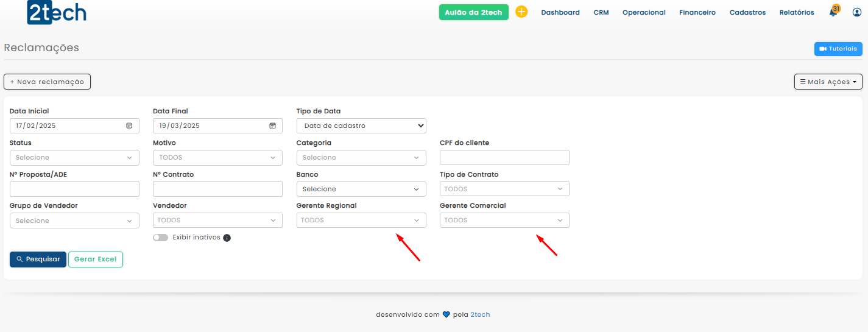Expand the Tipo de Data dropdown

pos(361,126)
